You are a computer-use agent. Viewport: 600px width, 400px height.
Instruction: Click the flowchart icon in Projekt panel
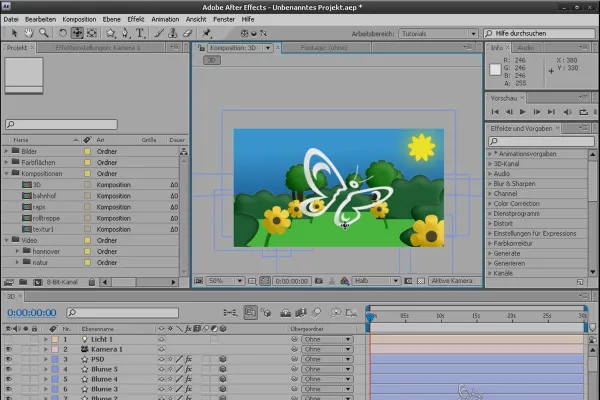[x=184, y=152]
